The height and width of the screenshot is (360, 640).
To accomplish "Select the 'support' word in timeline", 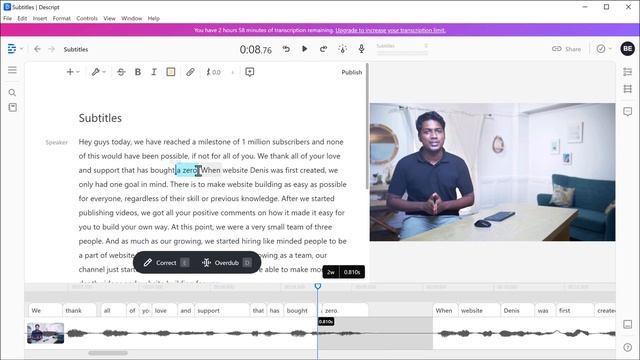I will 221,311.
